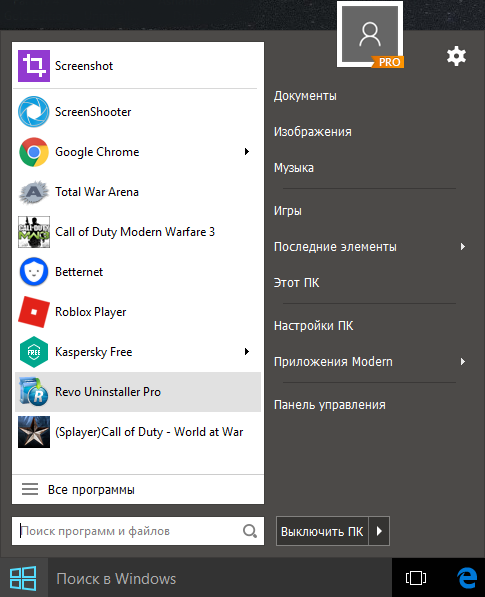This screenshot has height=597, width=485.
Task: Open Настройки ПК
Action: pos(313,326)
